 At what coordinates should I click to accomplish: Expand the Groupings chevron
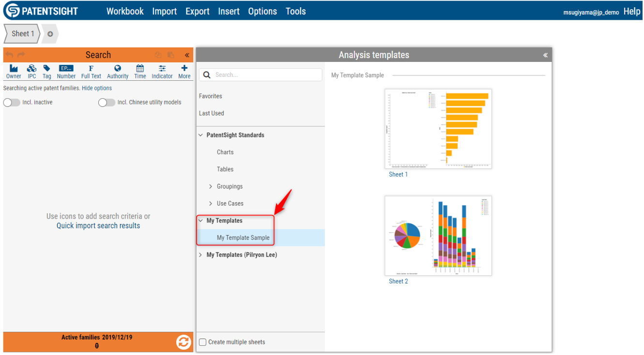click(211, 187)
